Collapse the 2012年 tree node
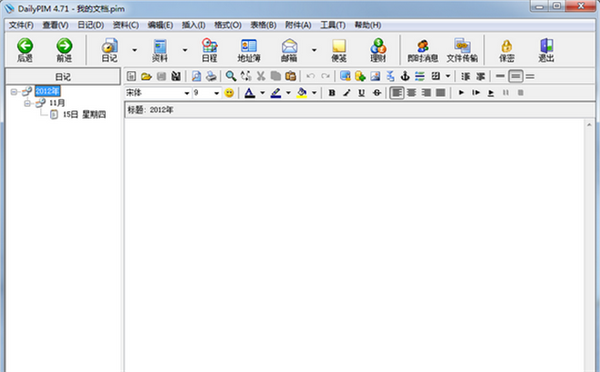Image resolution: width=600 pixels, height=372 pixels. (x=14, y=91)
